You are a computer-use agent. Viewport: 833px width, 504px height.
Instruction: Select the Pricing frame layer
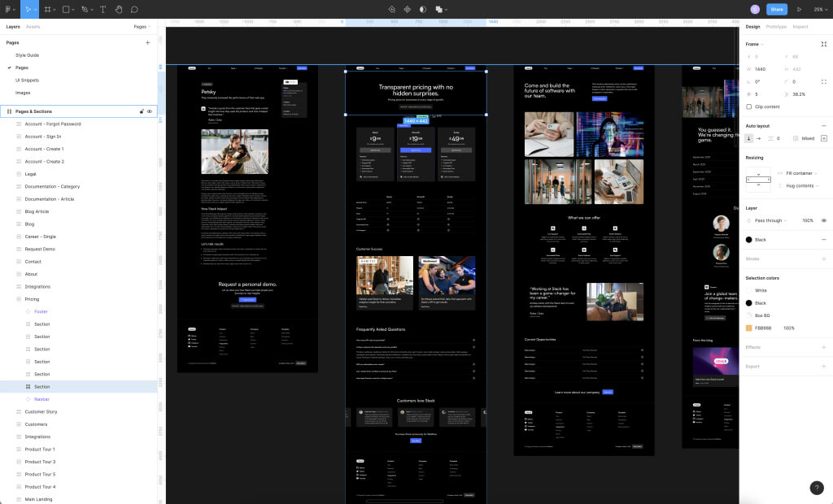[32, 299]
